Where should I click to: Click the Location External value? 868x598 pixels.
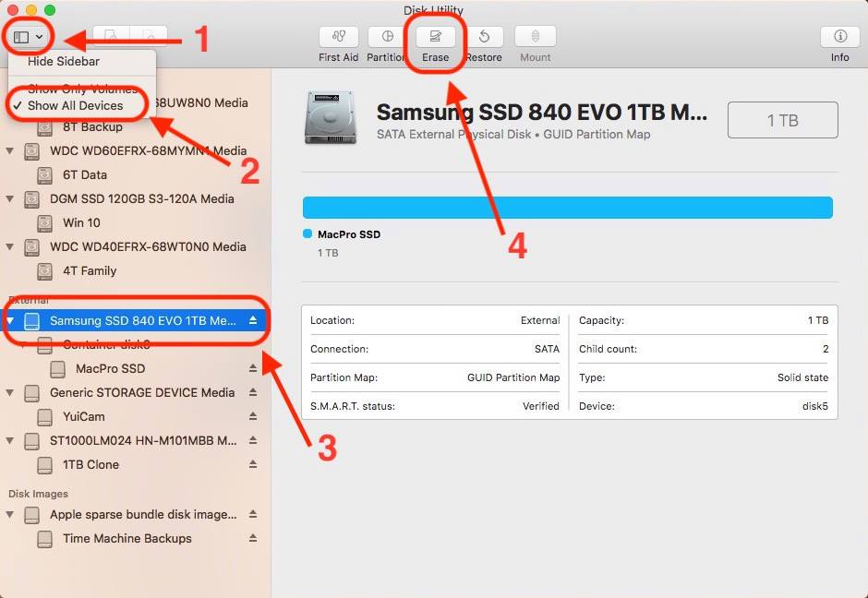pyautogui.click(x=540, y=320)
